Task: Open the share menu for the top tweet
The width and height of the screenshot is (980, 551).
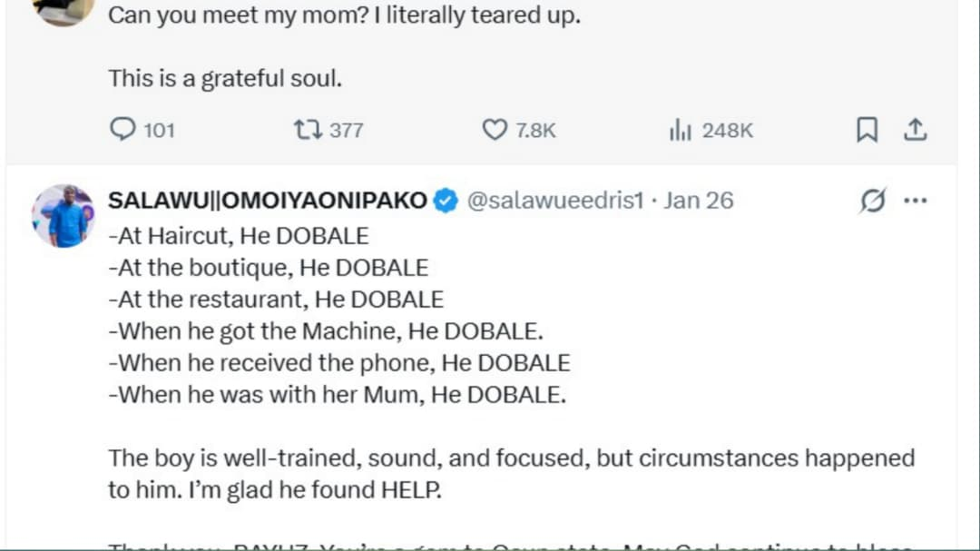Action: pos(916,131)
